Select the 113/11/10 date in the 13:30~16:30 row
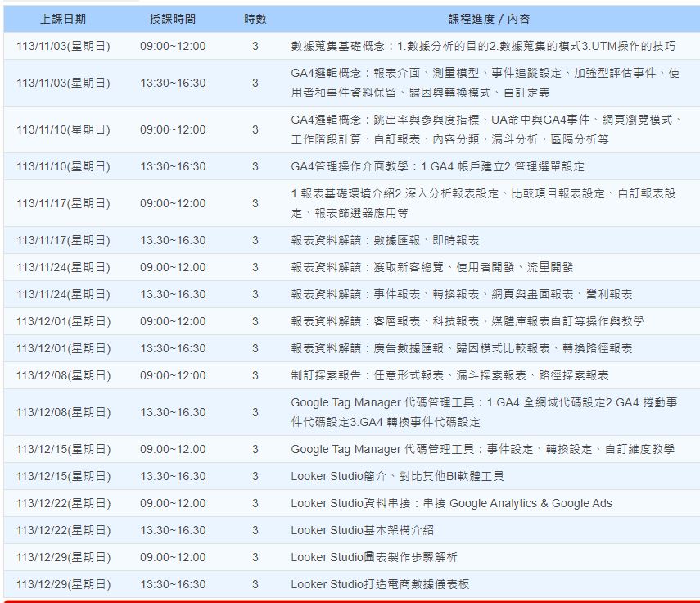The width and height of the screenshot is (700, 603). pos(63,166)
